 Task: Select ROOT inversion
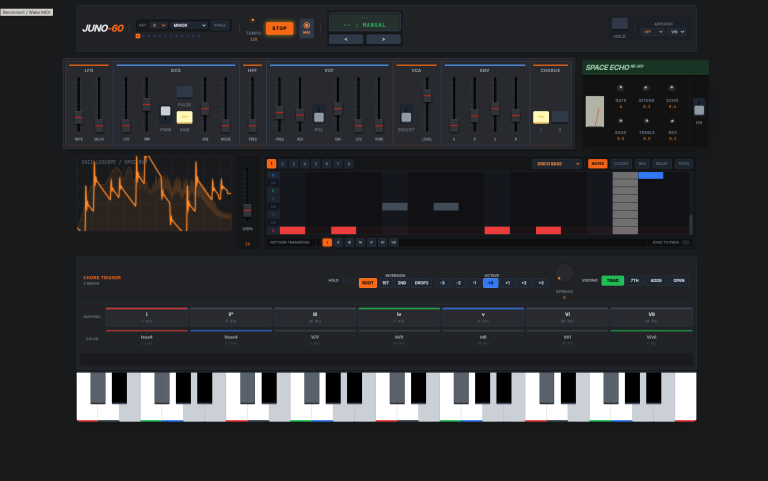pos(368,283)
